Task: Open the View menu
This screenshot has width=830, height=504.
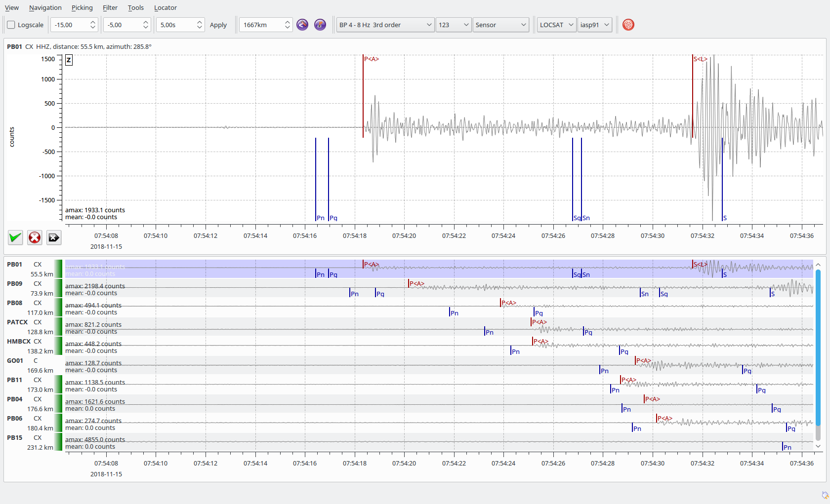Action: [12, 7]
